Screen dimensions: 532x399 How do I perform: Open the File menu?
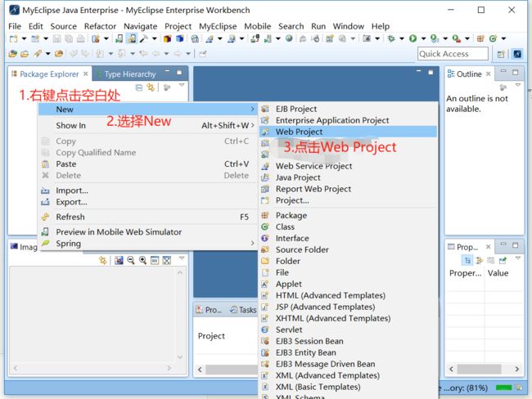tap(15, 26)
